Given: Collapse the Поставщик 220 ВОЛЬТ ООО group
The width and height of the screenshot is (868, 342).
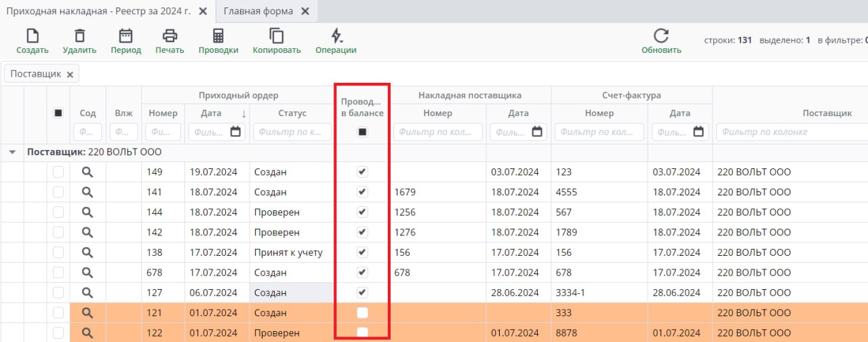Looking at the screenshot, I should point(12,153).
